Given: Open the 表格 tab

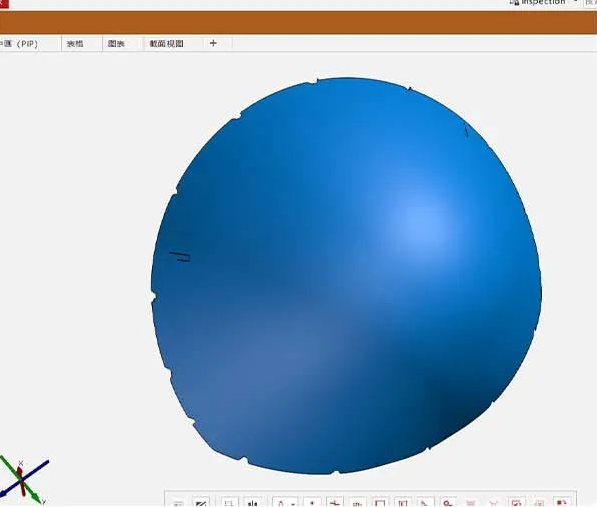Looking at the screenshot, I should (75, 44).
